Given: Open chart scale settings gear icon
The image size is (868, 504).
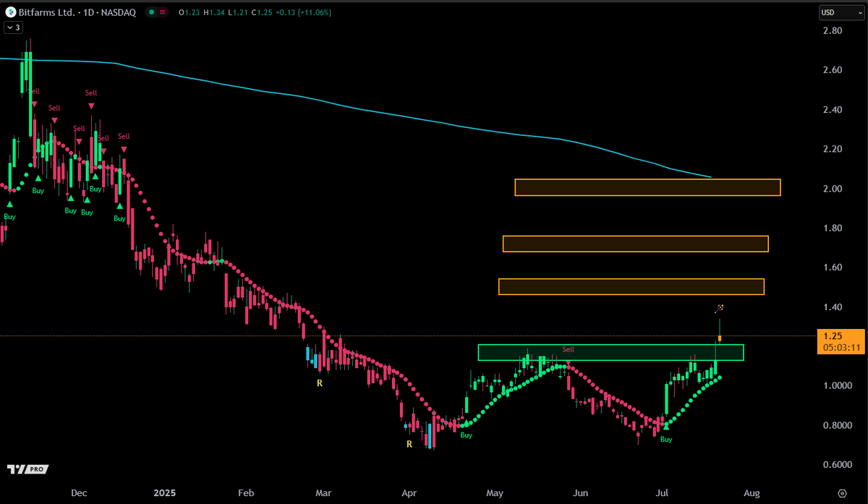Looking at the screenshot, I should pyautogui.click(x=842, y=492).
